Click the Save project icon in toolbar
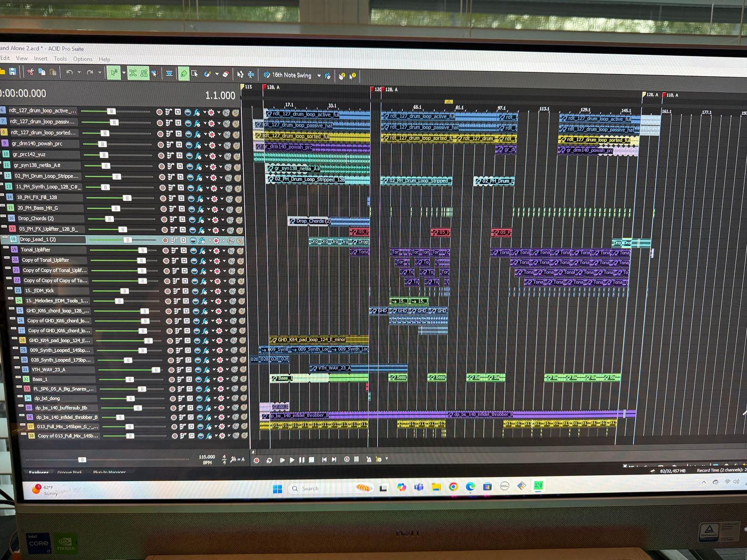 click(x=13, y=71)
